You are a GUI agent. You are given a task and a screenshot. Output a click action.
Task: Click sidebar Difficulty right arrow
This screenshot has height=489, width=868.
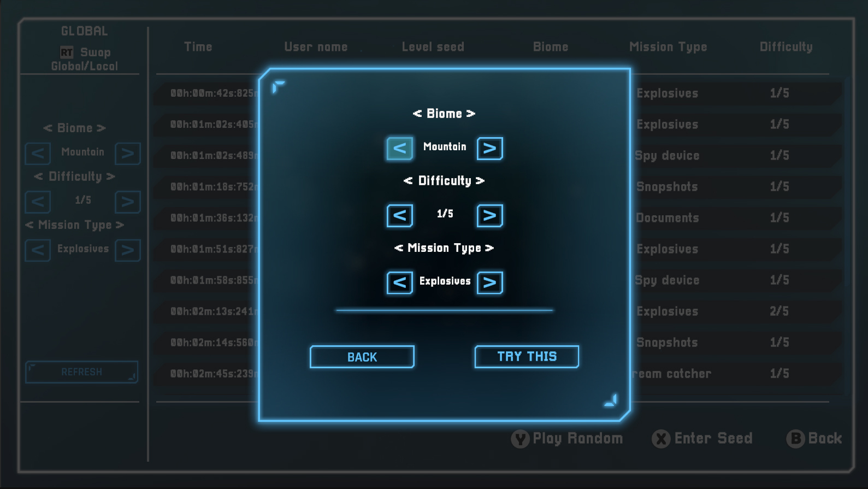(128, 202)
